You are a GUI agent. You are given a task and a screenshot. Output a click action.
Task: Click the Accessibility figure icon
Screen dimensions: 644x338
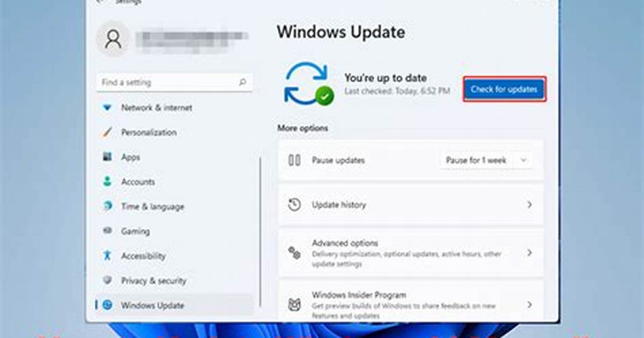click(107, 256)
